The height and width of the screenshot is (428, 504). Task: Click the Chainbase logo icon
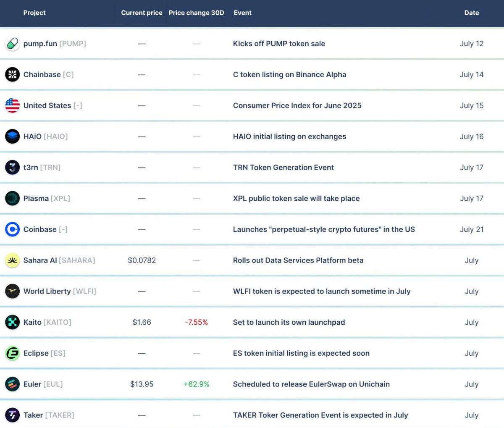13,75
